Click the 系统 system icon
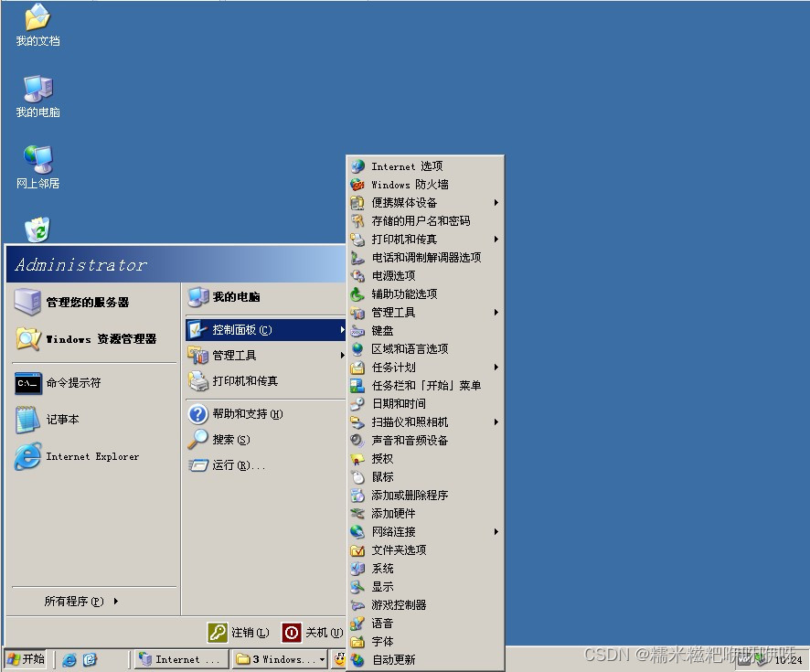The image size is (810, 672). point(357,569)
